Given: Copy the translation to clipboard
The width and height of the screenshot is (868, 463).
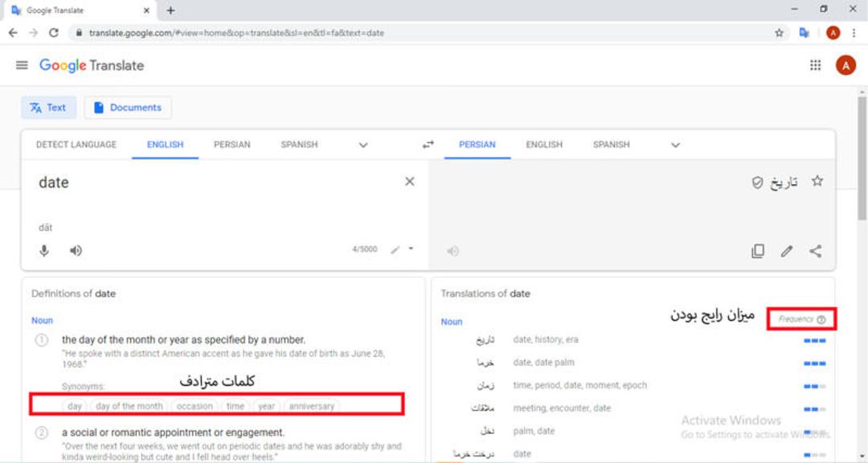Looking at the screenshot, I should tap(758, 251).
